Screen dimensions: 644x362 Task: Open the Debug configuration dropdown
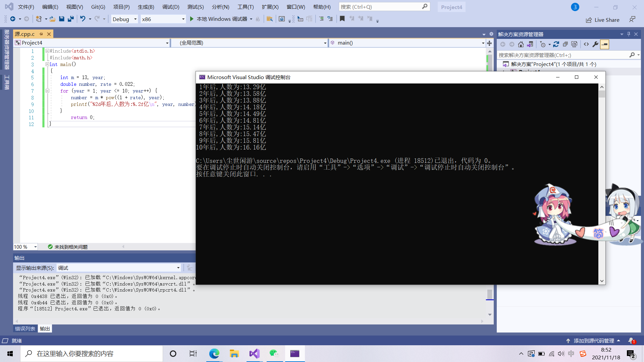coord(135,19)
